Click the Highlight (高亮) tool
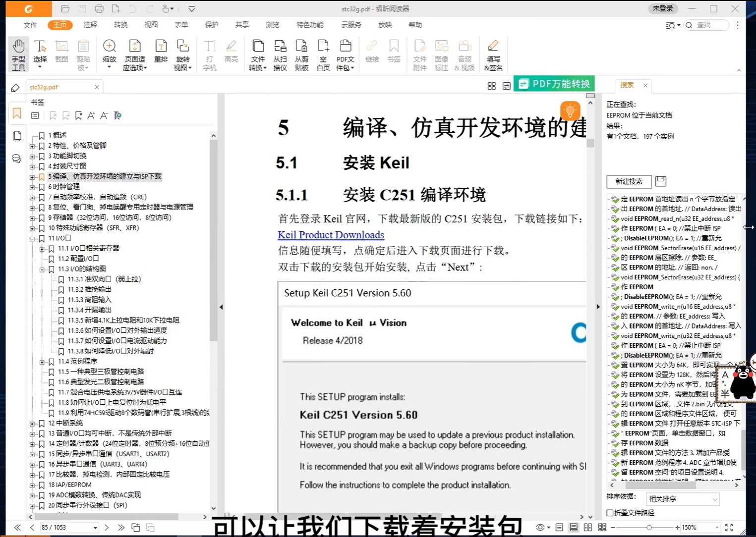Screen dimensions: 756x537 tap(231, 51)
